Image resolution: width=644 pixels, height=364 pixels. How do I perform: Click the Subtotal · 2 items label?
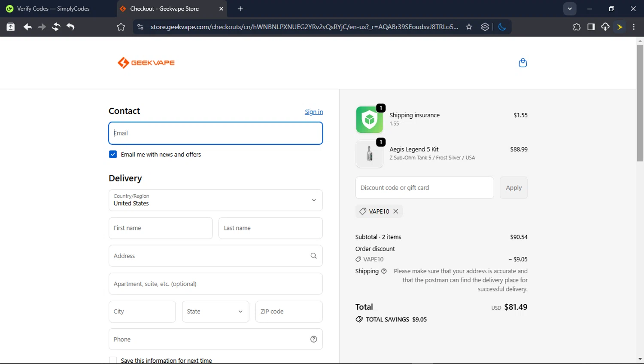pos(378,237)
